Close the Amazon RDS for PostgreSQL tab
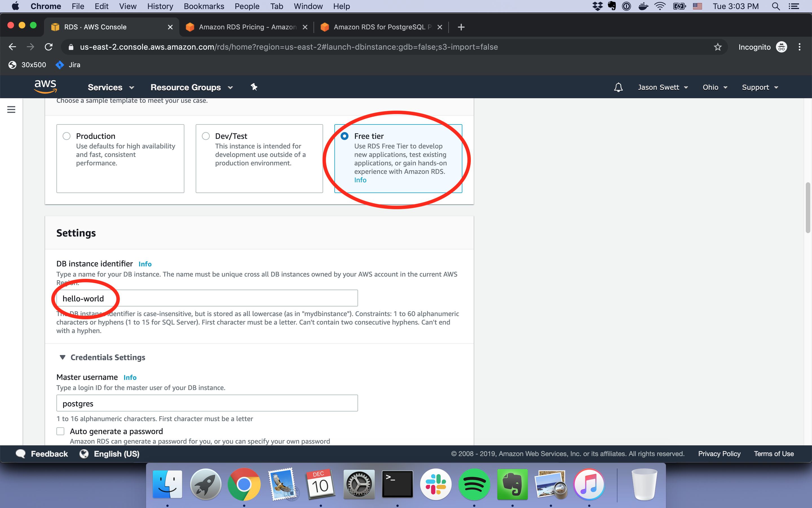 pos(440,27)
